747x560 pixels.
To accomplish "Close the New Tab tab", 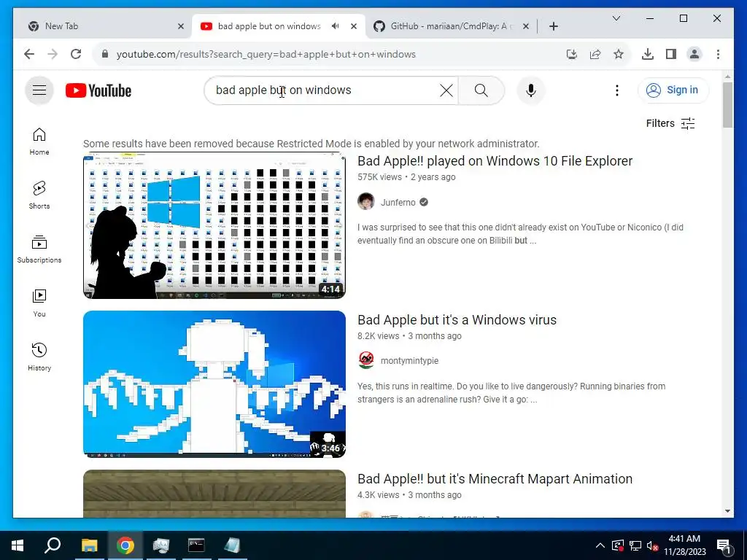I will pyautogui.click(x=181, y=26).
